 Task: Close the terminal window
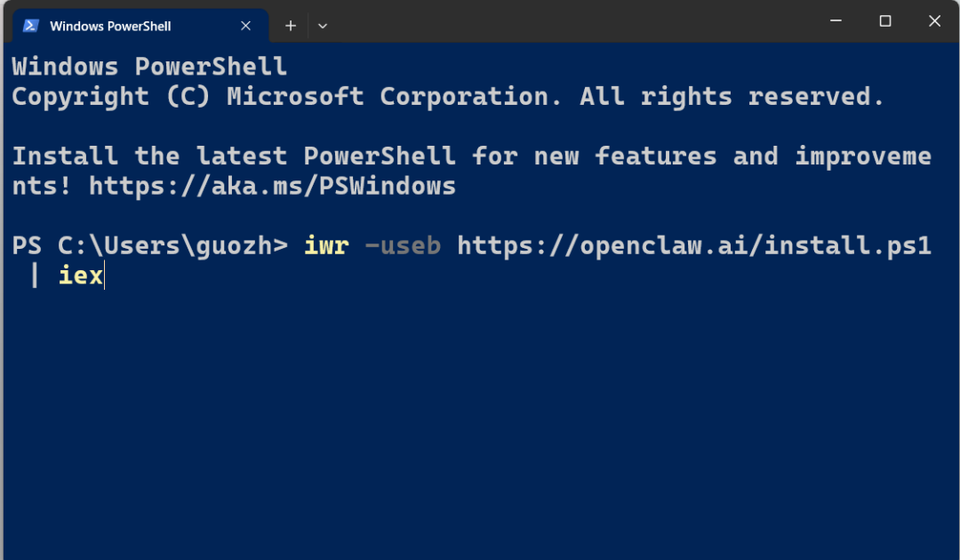934,21
